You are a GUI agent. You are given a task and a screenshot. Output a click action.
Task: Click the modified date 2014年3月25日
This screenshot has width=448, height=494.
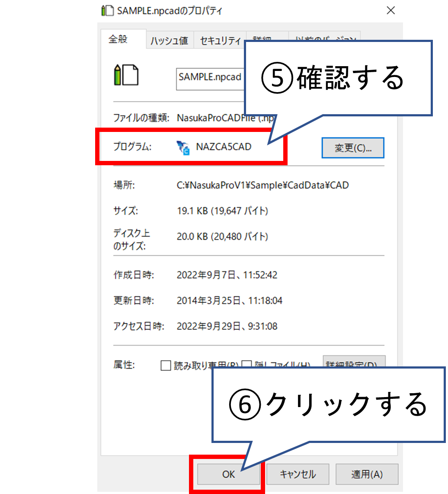[x=229, y=301]
